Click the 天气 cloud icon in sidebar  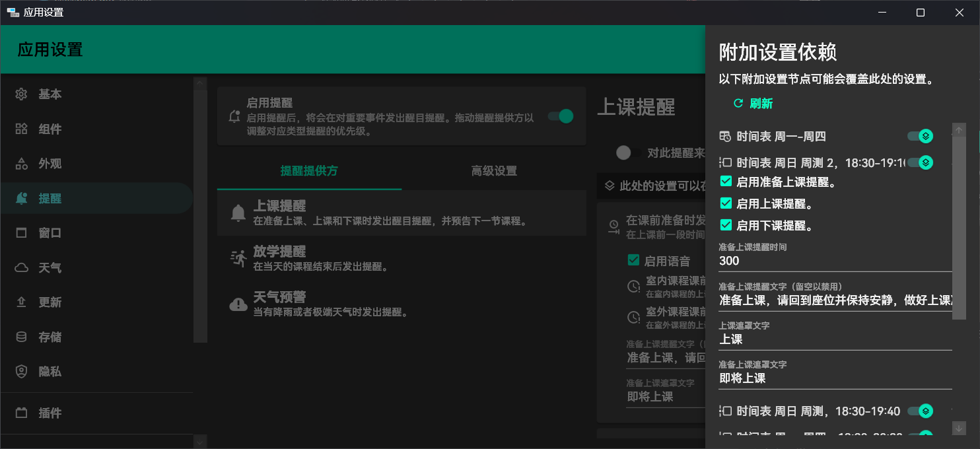(22, 267)
